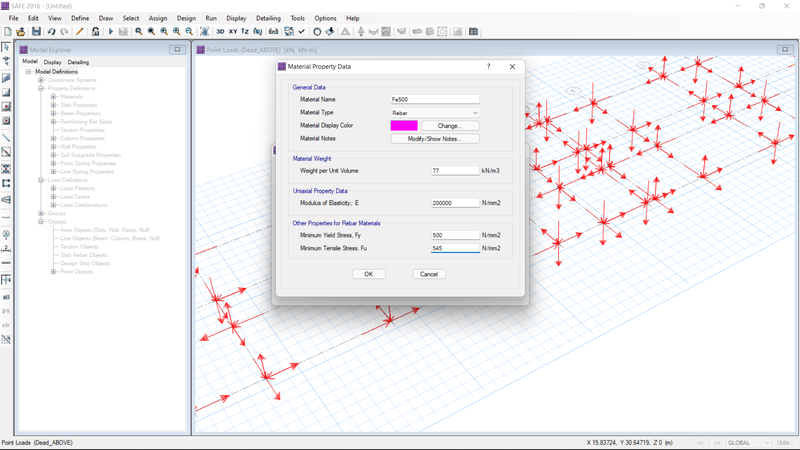Screen dimensions: 800x450
Task: Expand the Slab Properties node
Action: tap(54, 105)
